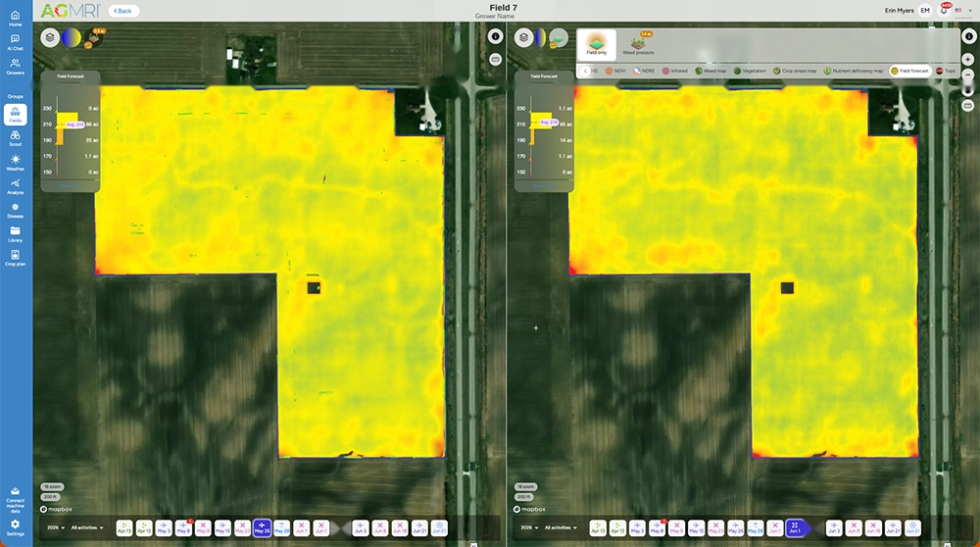Select the Weed map layer
The image size is (980, 547).
pyautogui.click(x=710, y=71)
